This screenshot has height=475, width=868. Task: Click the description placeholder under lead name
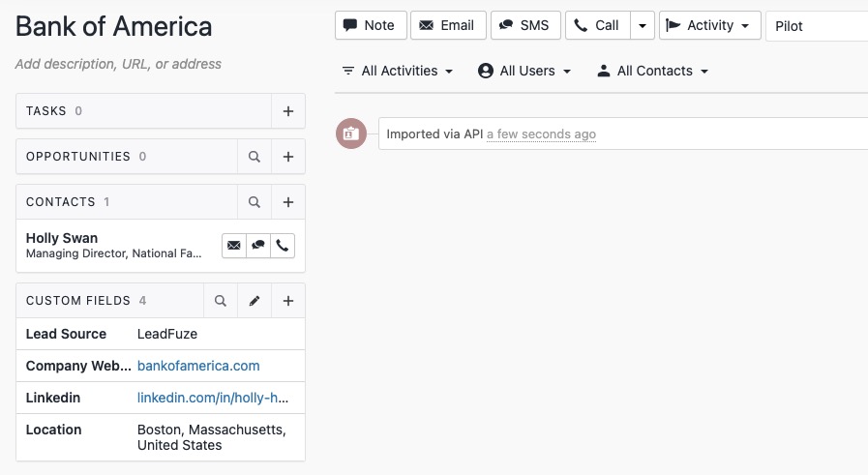[x=118, y=64]
